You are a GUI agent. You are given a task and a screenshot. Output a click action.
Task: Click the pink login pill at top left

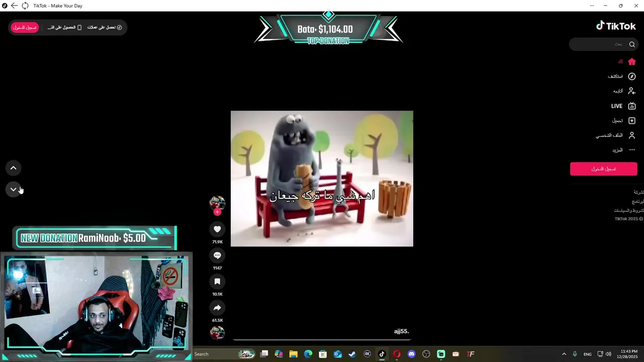[x=25, y=28]
